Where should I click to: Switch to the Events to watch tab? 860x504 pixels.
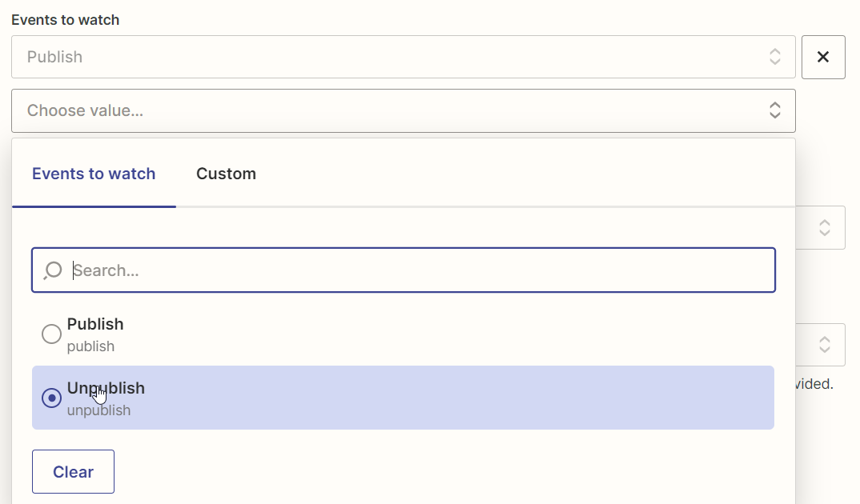[x=94, y=174]
